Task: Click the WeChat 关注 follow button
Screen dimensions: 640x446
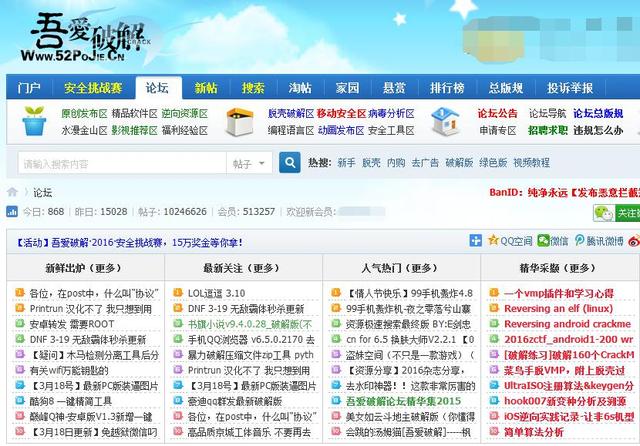Action: pos(616,213)
